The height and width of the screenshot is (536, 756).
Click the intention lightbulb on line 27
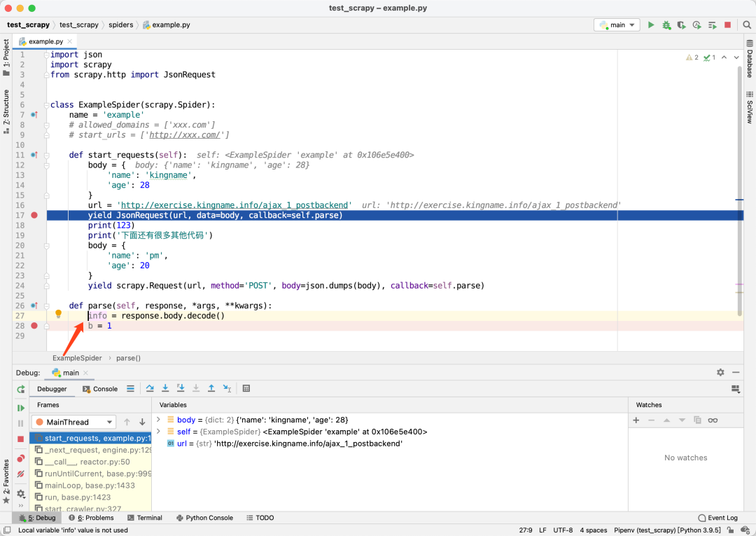tap(58, 314)
